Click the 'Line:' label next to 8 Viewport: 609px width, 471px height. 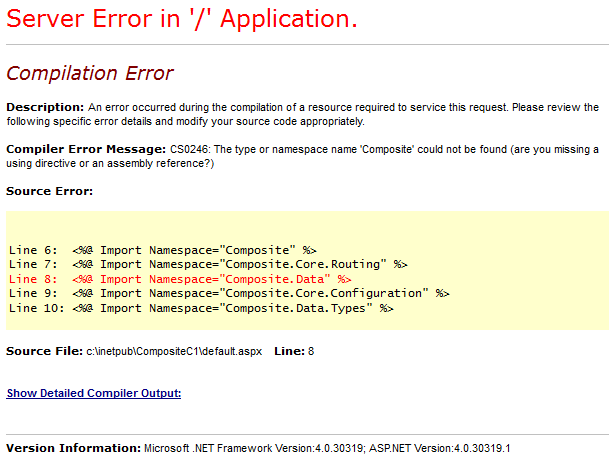pyautogui.click(x=289, y=351)
